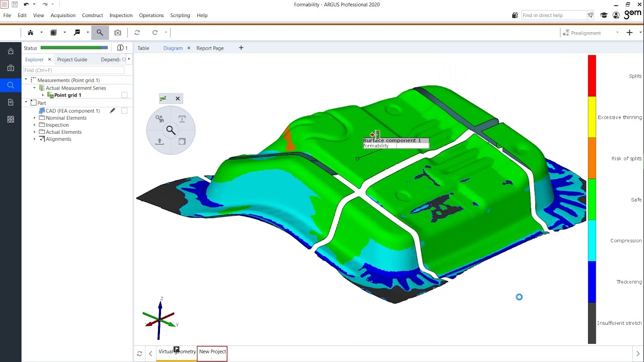Collapse the Measurements (Point grid 1) node

[26, 80]
